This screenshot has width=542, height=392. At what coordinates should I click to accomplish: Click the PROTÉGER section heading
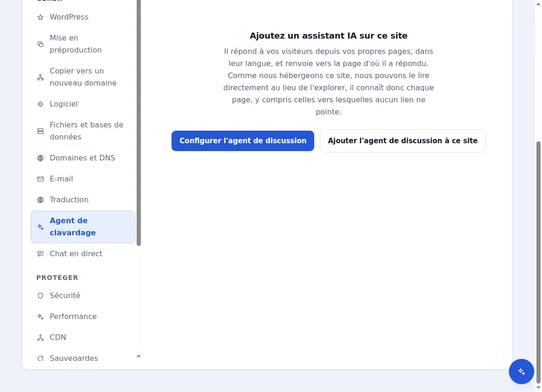(57, 278)
